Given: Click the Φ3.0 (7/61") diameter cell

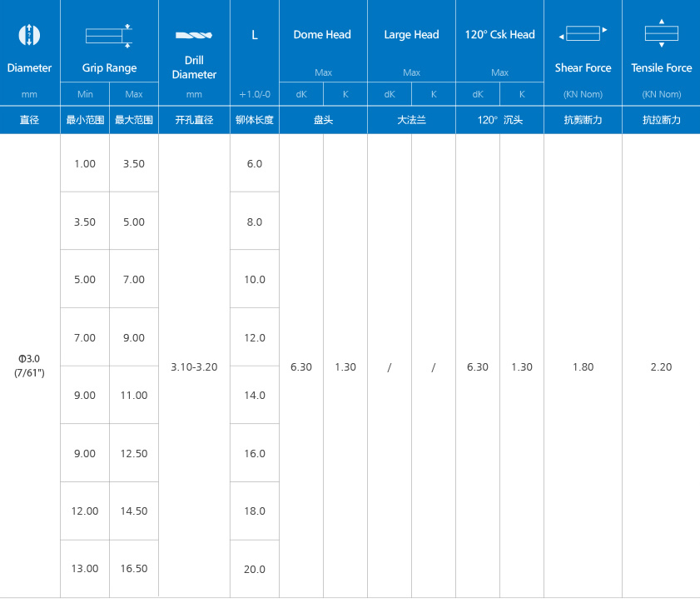Looking at the screenshot, I should tap(29, 366).
